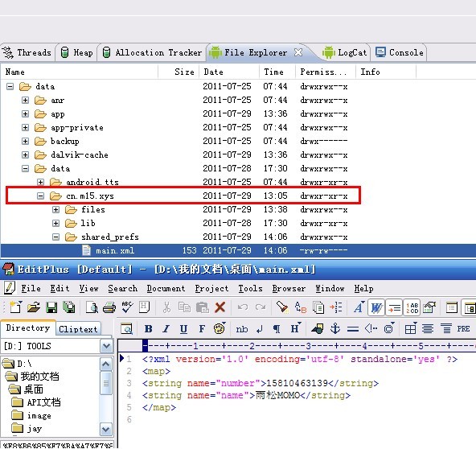Click the Save file toolbar icon
This screenshot has height=449, width=476.
[51, 307]
